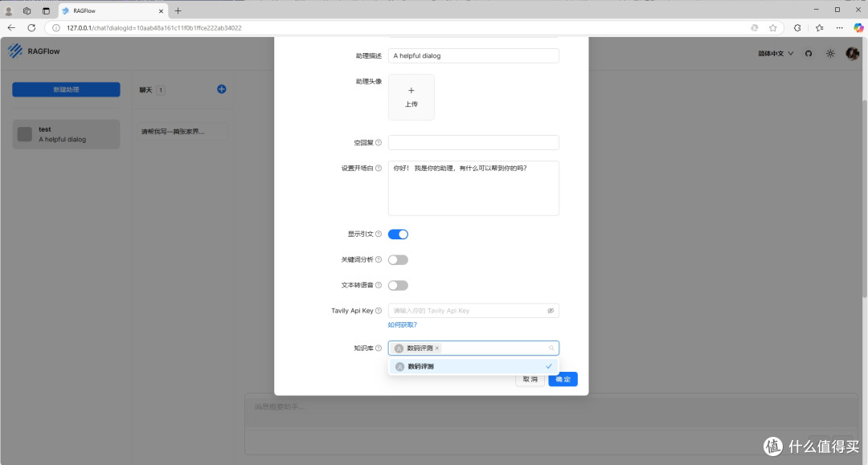Click the site info icon in address bar
Viewport: 868px width, 465px height.
point(56,27)
